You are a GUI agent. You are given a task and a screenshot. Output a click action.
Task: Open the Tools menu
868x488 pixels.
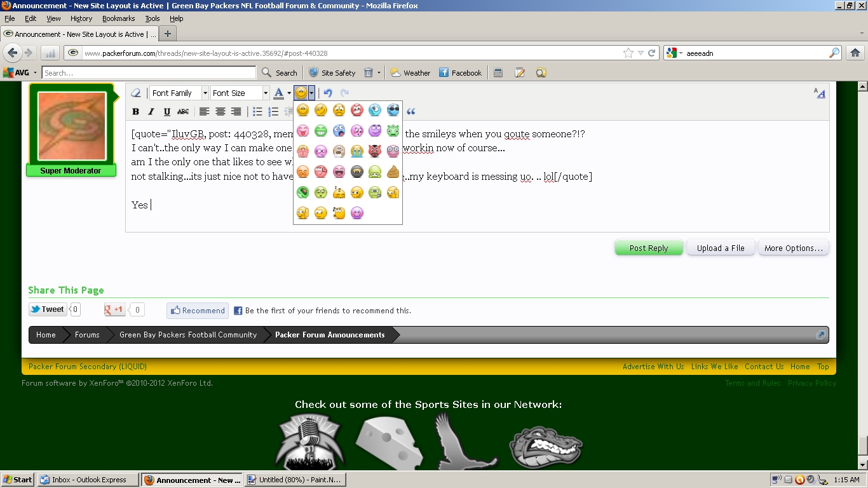(153, 19)
